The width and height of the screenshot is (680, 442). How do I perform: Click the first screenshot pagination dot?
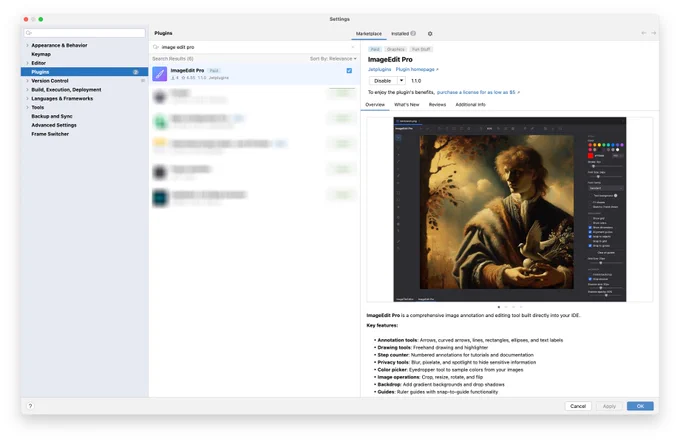pos(498,307)
